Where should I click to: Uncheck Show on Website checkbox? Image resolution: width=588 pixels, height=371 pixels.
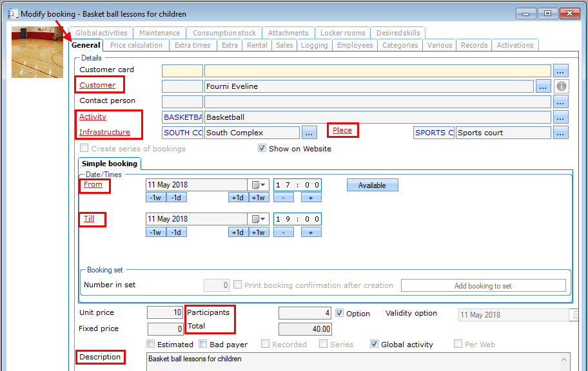click(x=262, y=148)
